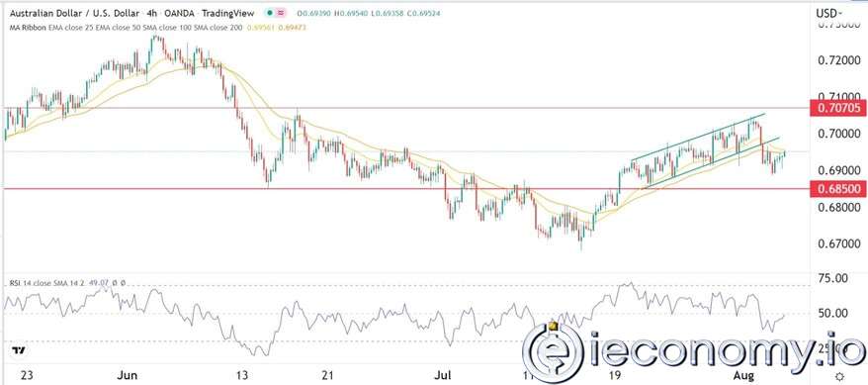Click the Jul date label on the time axis
The height and width of the screenshot is (385, 868).
pyautogui.click(x=442, y=375)
